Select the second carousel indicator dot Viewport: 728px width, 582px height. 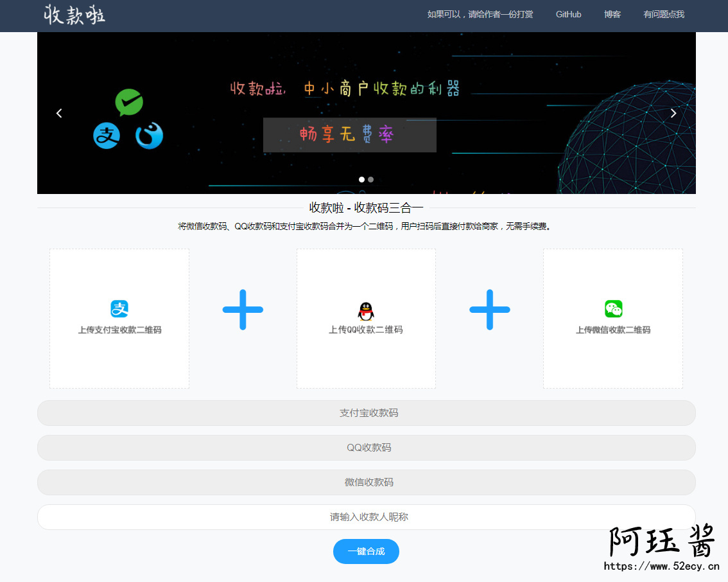370,180
